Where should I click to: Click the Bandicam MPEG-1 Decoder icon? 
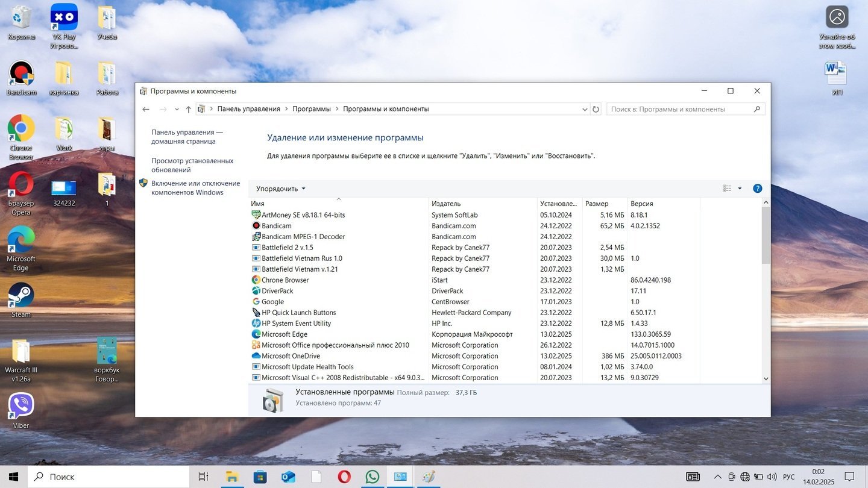pyautogui.click(x=256, y=237)
